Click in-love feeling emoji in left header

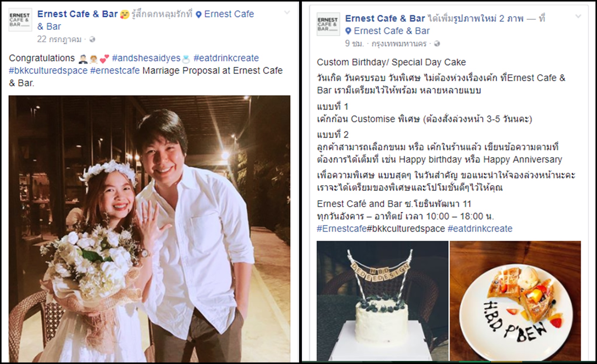coord(125,14)
